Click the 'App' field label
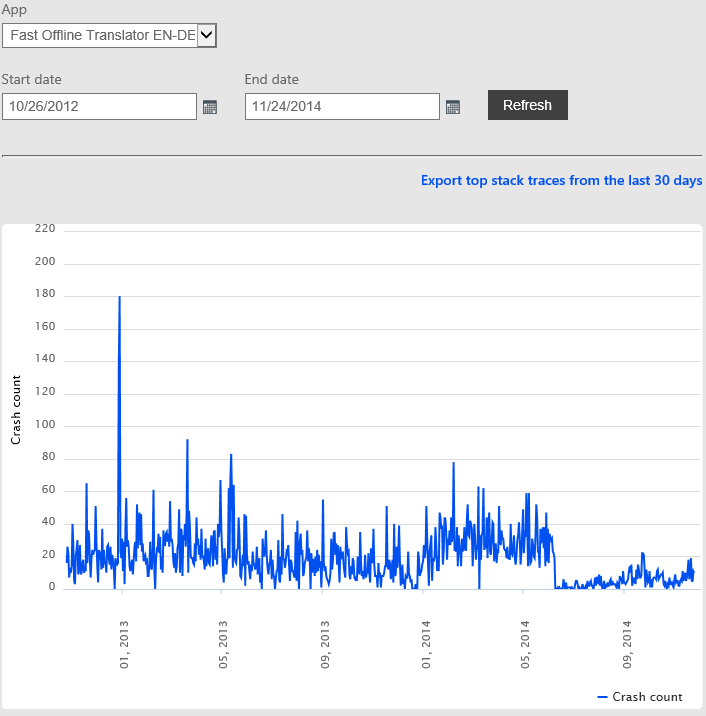 [15, 10]
